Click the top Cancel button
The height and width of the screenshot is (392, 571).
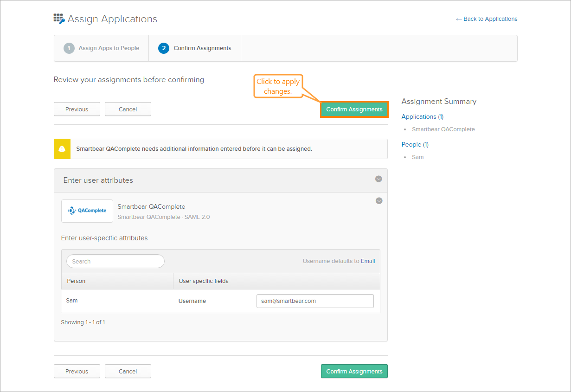128,109
